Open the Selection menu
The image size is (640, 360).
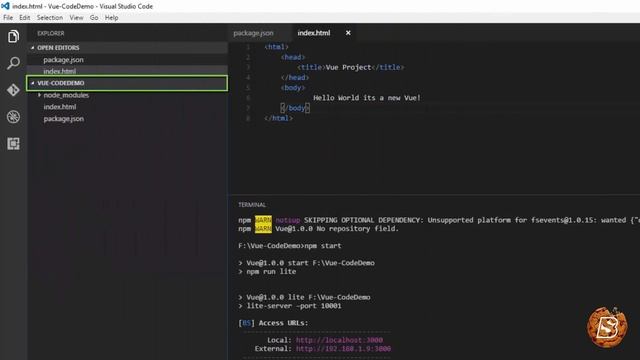(x=50, y=18)
